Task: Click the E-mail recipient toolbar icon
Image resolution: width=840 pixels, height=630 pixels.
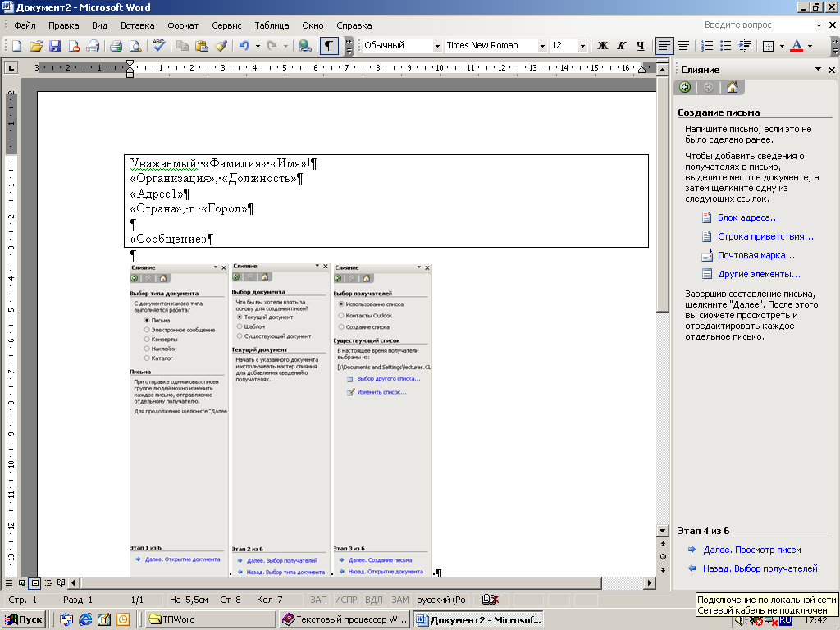Action: click(94, 46)
